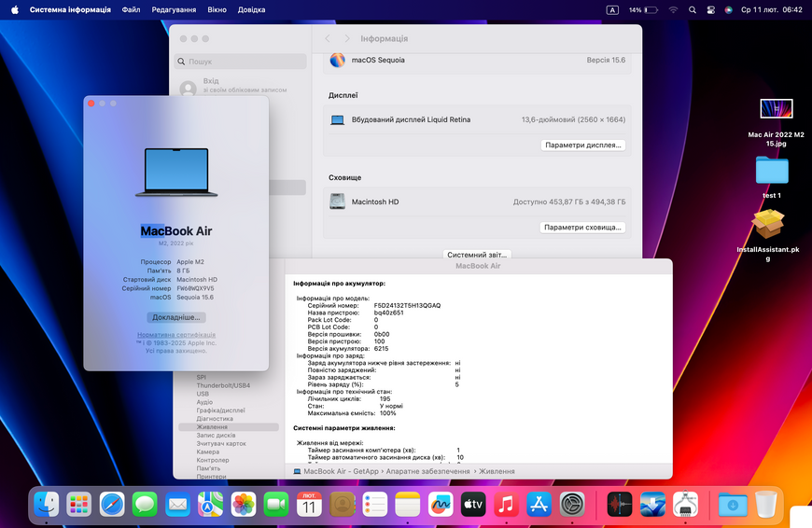Select Графіка/дисплеї in the report sidebar

pyautogui.click(x=220, y=410)
